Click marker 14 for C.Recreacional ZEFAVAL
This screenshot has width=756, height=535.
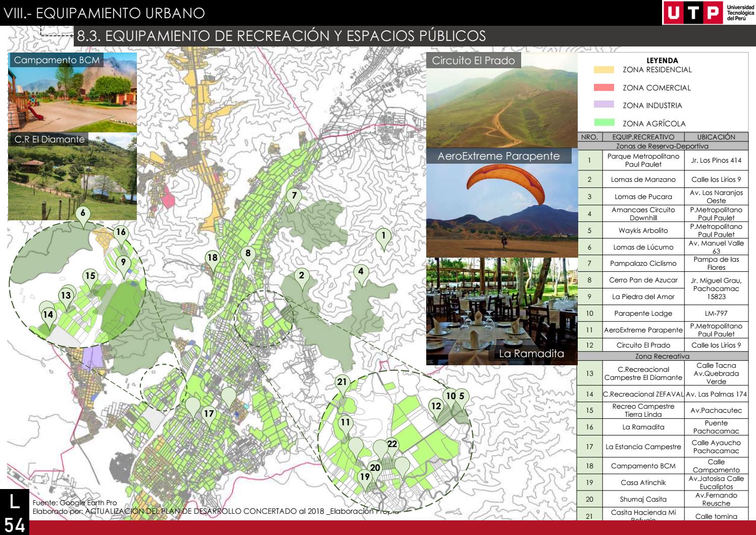(47, 314)
